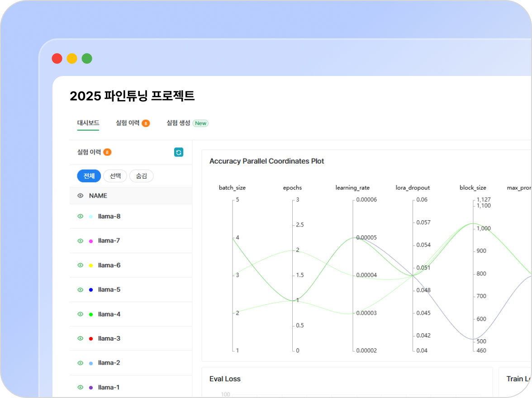This screenshot has height=398, width=532.
Task: Hide llama-2 using its eye icon
Action: 81,363
